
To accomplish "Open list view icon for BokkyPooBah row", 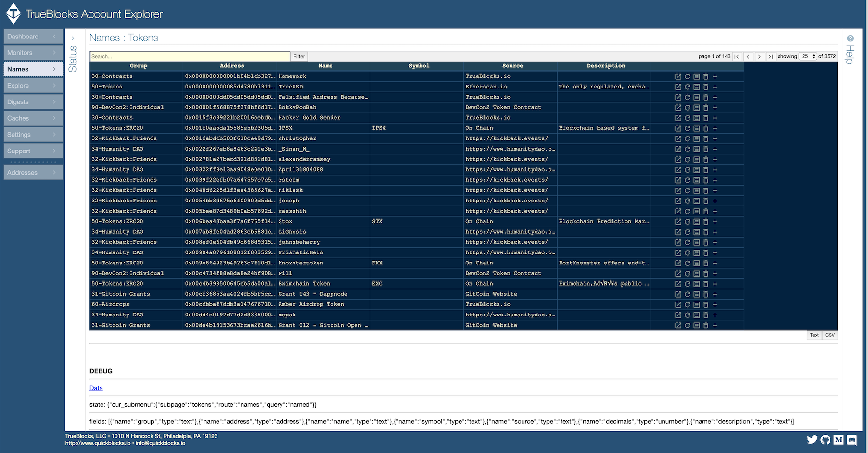I will click(696, 108).
